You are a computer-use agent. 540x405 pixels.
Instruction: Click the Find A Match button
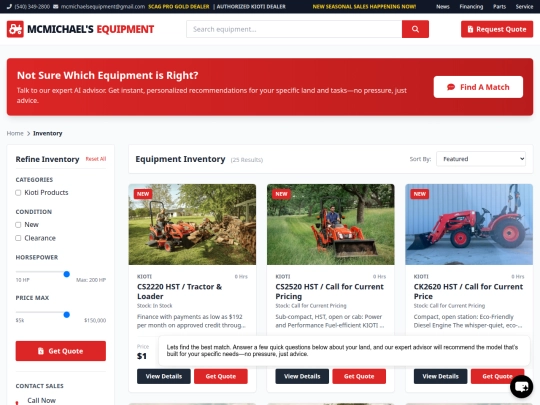pyautogui.click(x=478, y=87)
